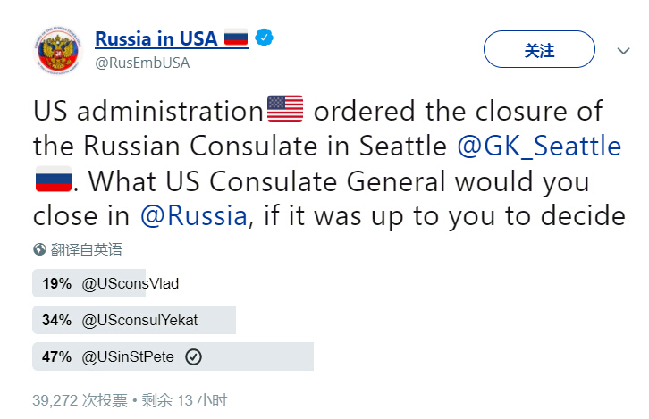Select the 34% @USconsulYekat poll option
Screen dimensions: 649x419
pos(134,320)
